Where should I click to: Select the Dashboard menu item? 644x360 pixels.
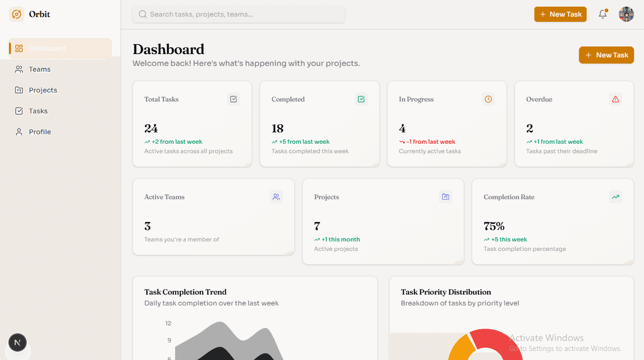click(60, 48)
